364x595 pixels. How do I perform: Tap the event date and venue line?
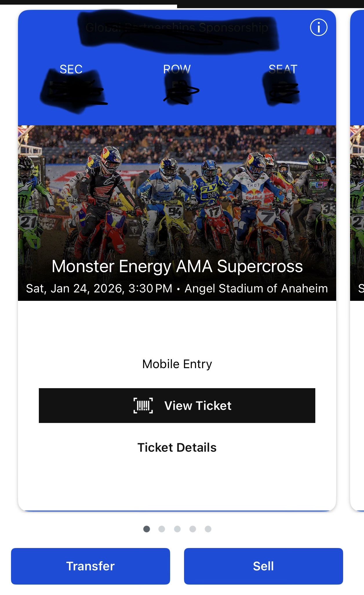[x=177, y=289]
